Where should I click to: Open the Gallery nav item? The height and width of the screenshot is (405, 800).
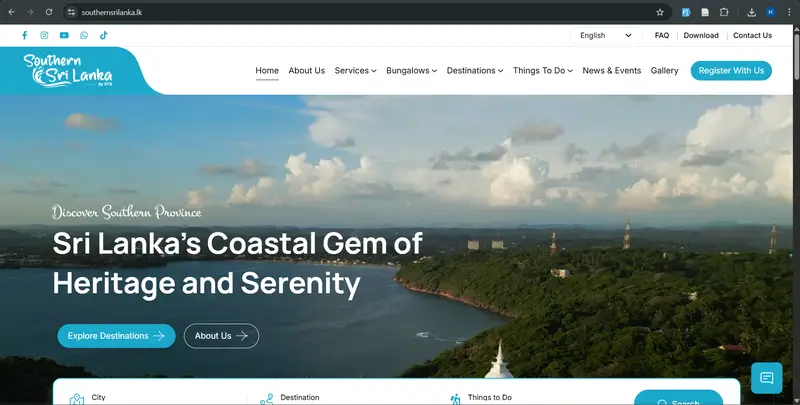[x=664, y=70]
